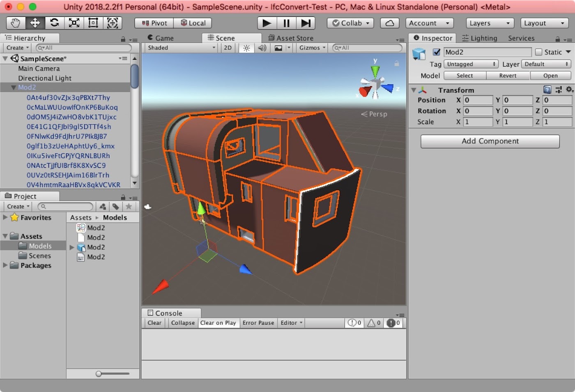Toggle Clear on Play in Console
575x392 pixels.
(x=218, y=323)
